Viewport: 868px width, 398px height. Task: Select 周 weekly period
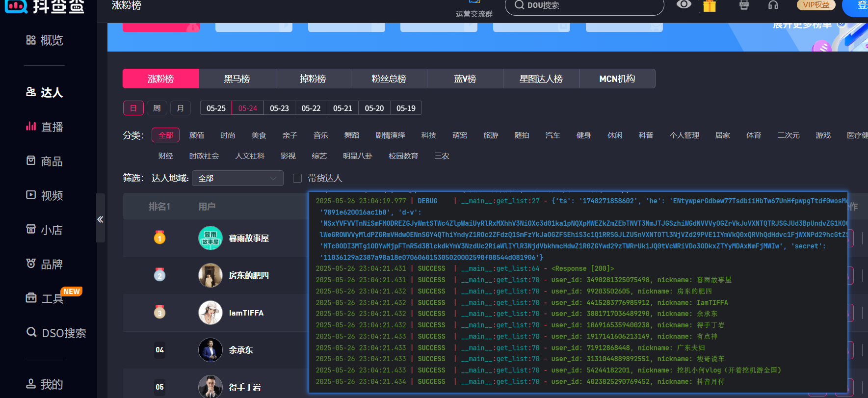(x=157, y=108)
